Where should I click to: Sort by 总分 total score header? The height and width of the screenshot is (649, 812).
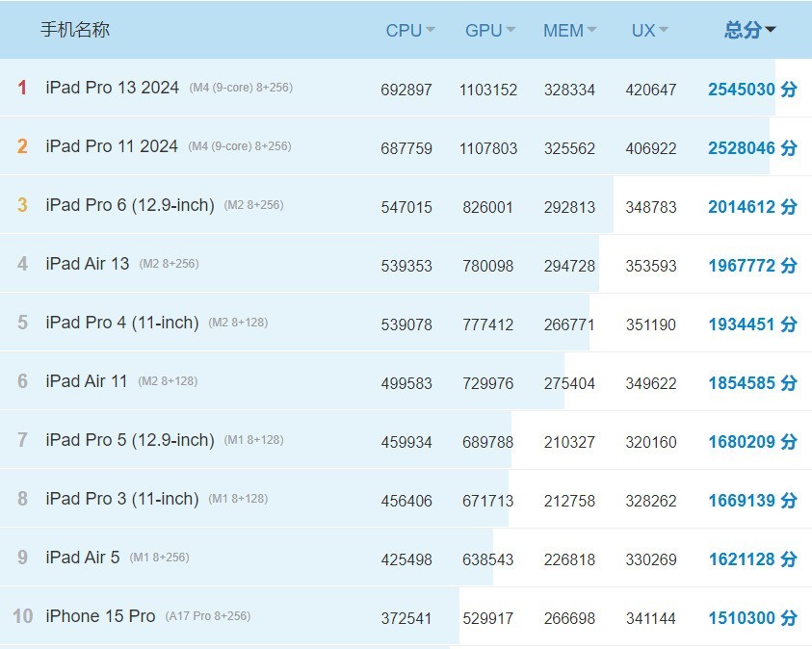pyautogui.click(x=750, y=30)
